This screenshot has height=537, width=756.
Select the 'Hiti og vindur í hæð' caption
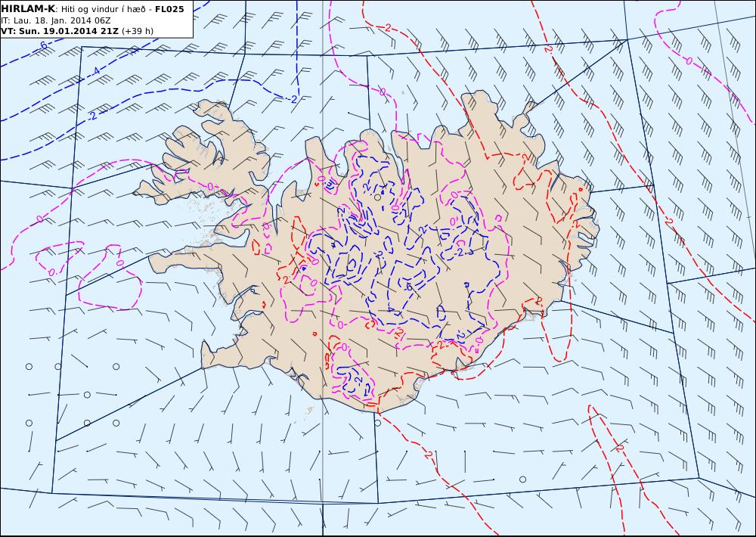click(103, 9)
